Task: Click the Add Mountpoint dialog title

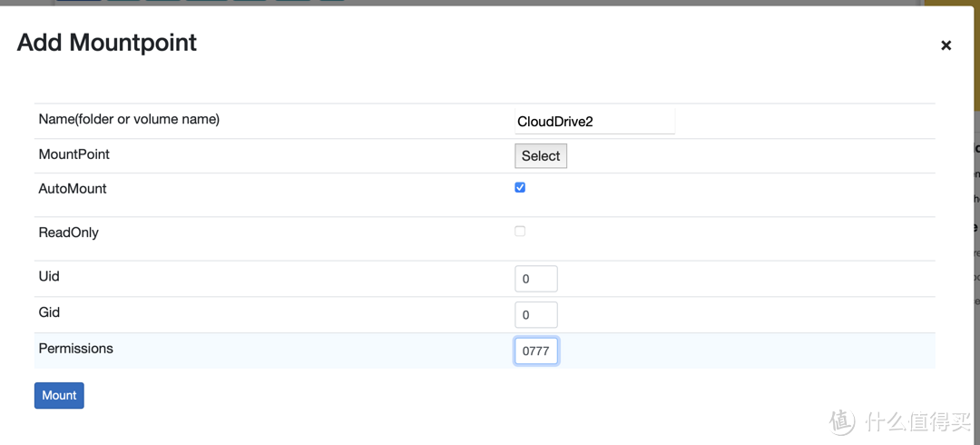Action: [107, 43]
